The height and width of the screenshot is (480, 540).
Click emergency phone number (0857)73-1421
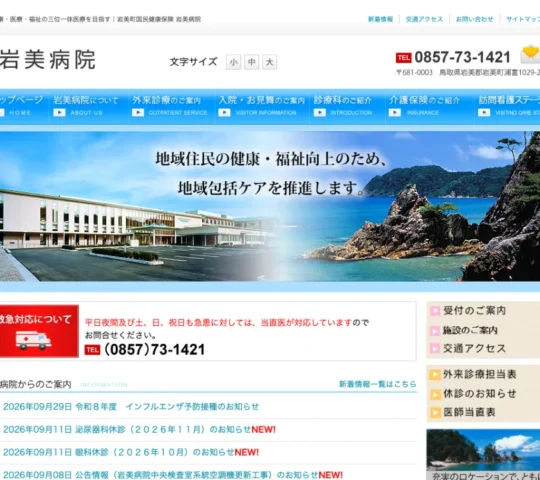coord(154,350)
